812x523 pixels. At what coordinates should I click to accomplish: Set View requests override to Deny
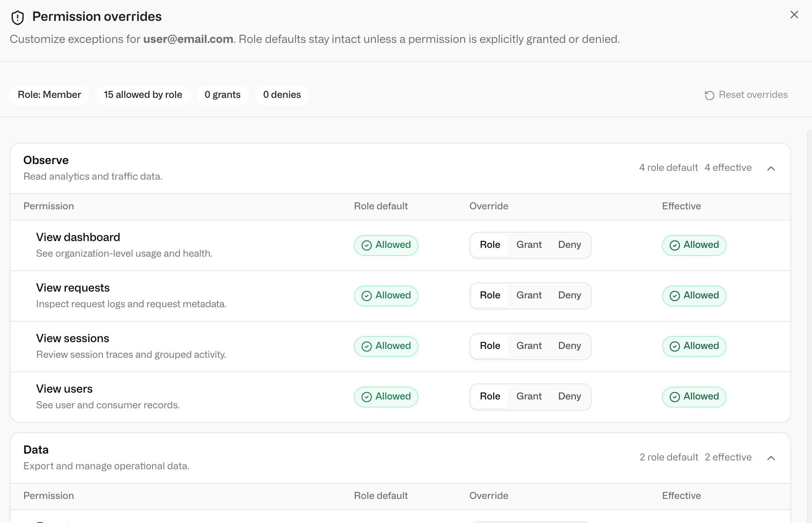pos(569,296)
